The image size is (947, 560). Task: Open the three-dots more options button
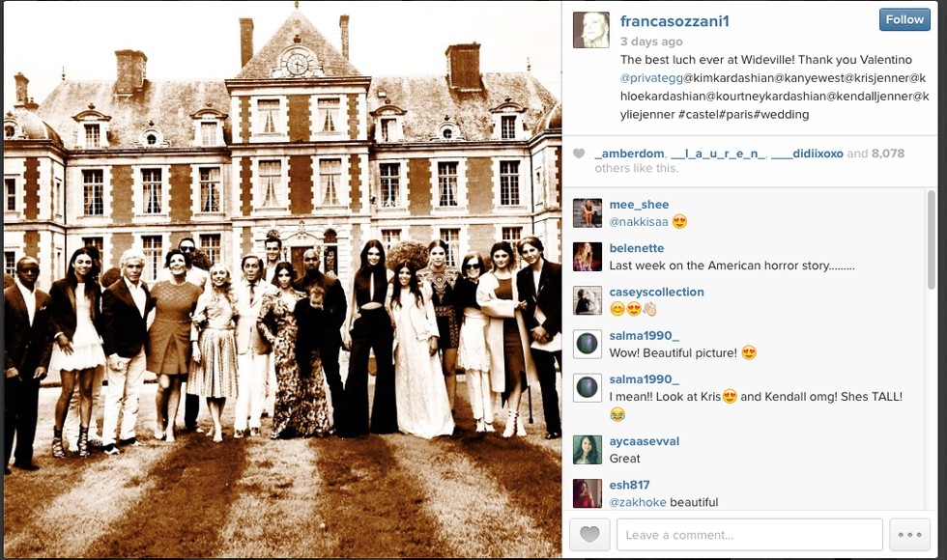tap(909, 534)
